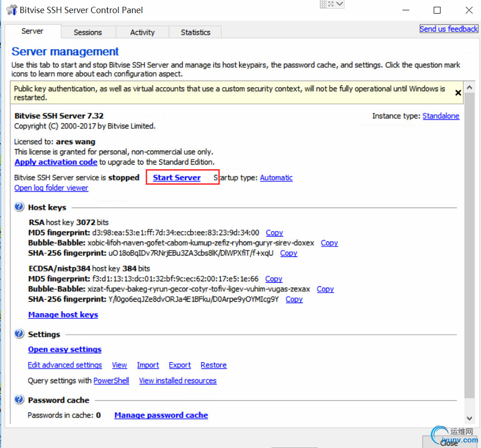
Task: Copy the RSA SHA-256 fingerprint
Action: (x=289, y=253)
